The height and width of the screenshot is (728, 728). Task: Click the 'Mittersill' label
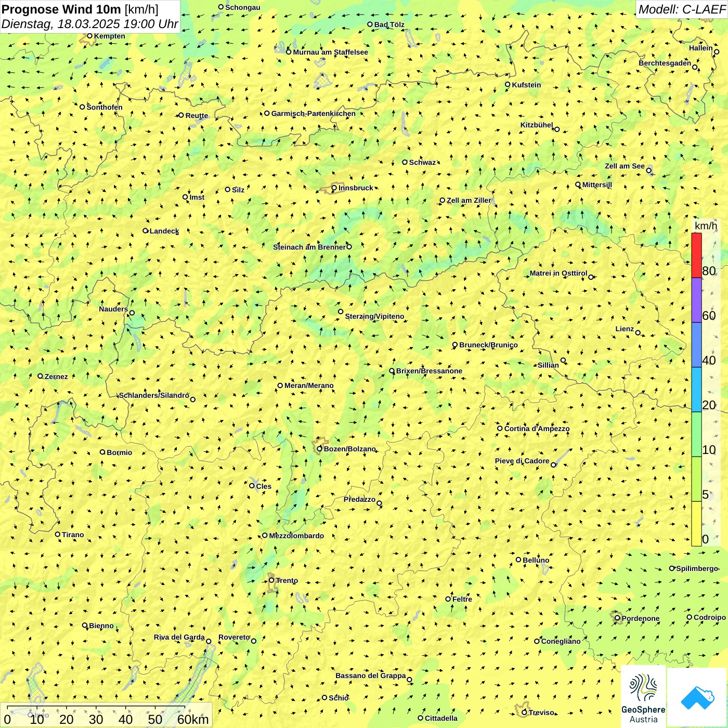pyautogui.click(x=597, y=185)
